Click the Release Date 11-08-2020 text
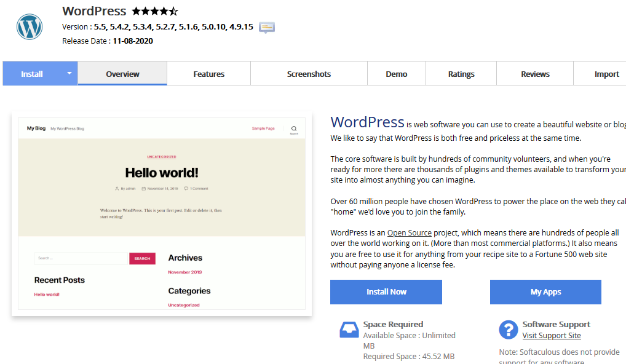Viewport: 626px width, 364px height. tap(108, 41)
